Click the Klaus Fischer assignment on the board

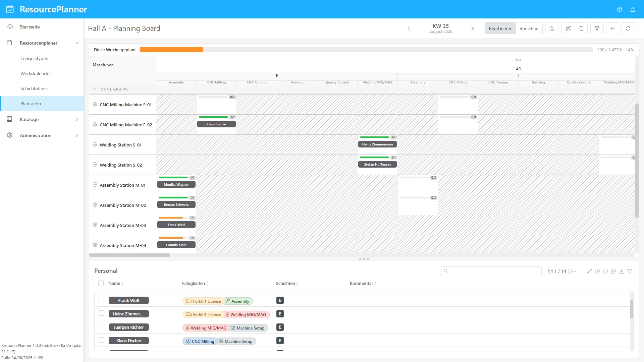(x=216, y=124)
